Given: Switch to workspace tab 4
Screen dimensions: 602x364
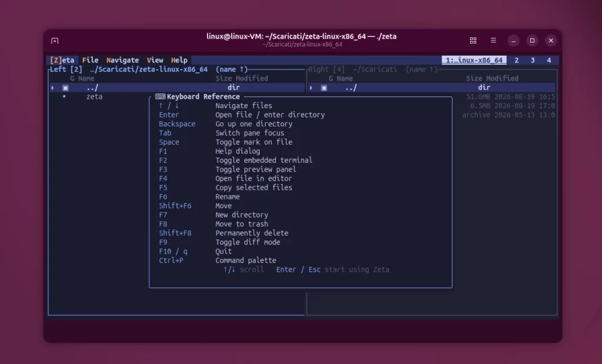Looking at the screenshot, I should click(x=549, y=61).
